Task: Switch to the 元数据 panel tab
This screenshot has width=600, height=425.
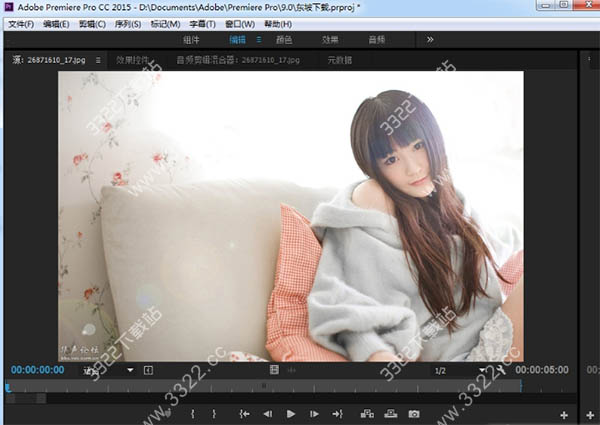Action: tap(340, 60)
